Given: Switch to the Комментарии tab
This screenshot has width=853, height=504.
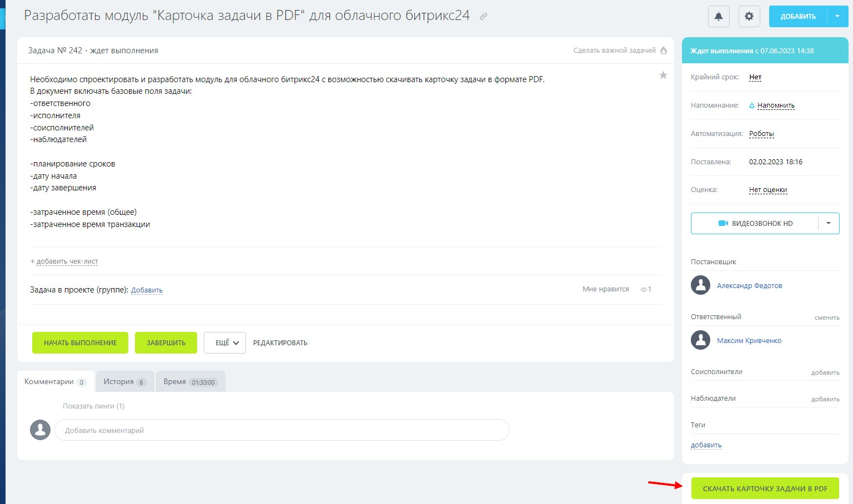Looking at the screenshot, I should click(56, 382).
